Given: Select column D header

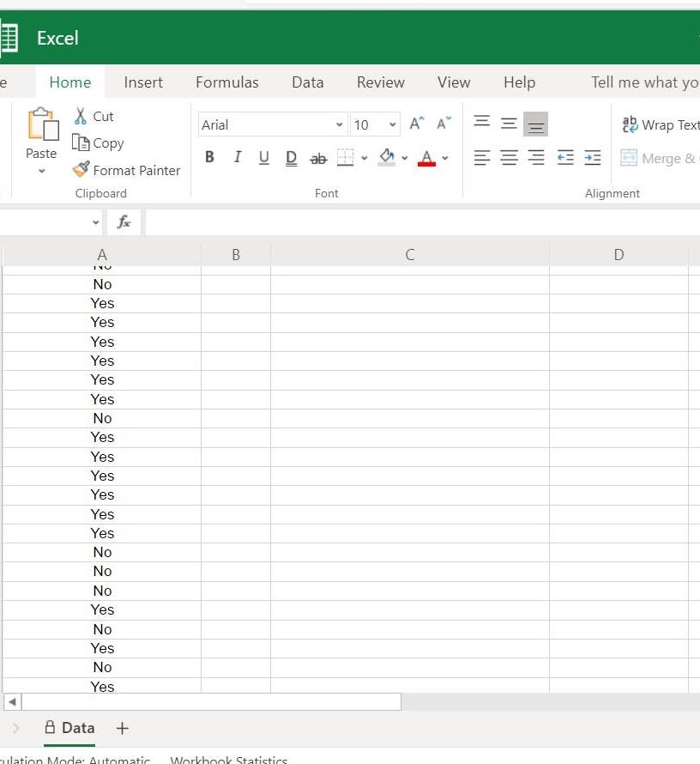Looking at the screenshot, I should point(619,254).
